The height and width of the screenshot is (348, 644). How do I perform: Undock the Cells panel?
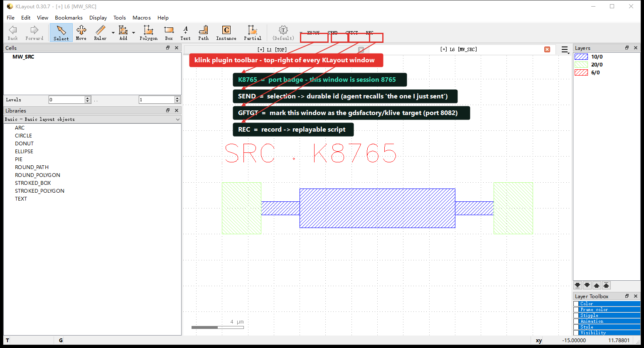point(168,48)
